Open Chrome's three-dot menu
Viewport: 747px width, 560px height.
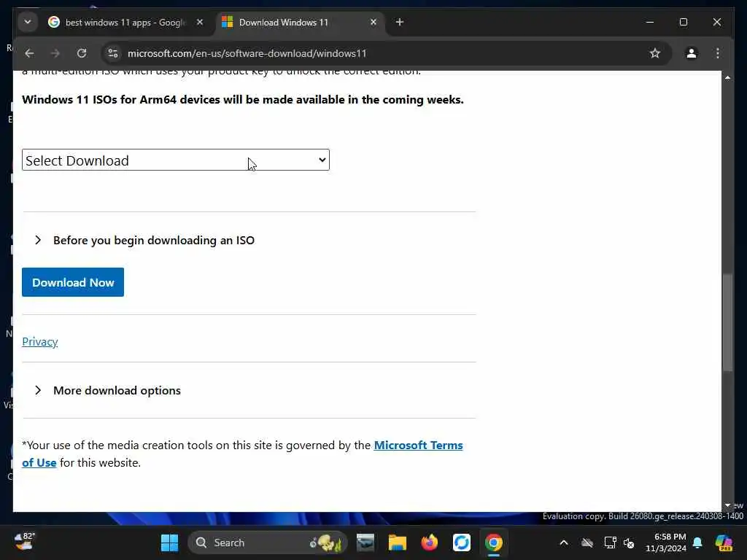718,53
